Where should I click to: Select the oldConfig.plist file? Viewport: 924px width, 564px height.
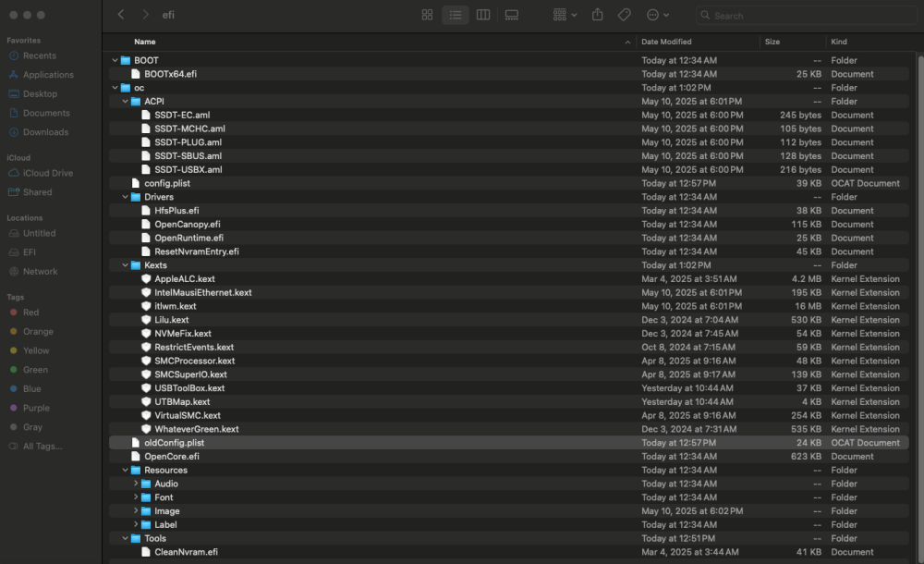point(508,443)
